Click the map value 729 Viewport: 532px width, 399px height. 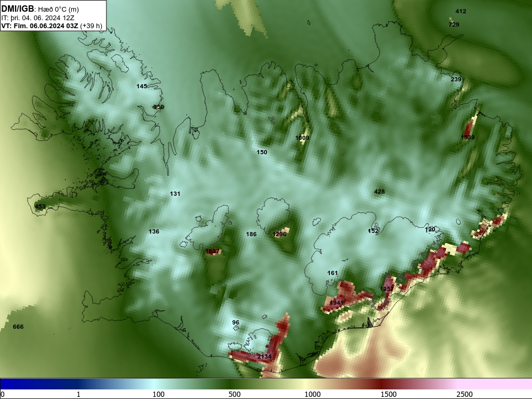pyautogui.click(x=454, y=24)
